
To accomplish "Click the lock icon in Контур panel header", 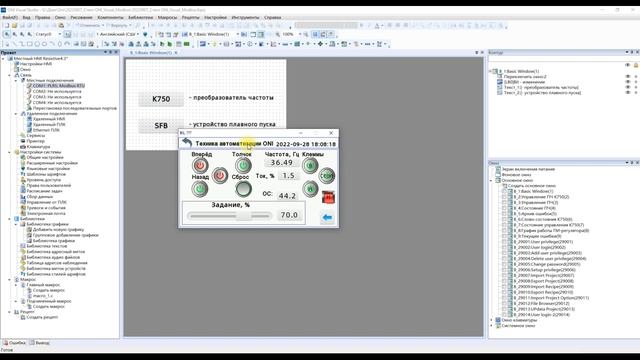I will pyautogui.click(x=636, y=65).
